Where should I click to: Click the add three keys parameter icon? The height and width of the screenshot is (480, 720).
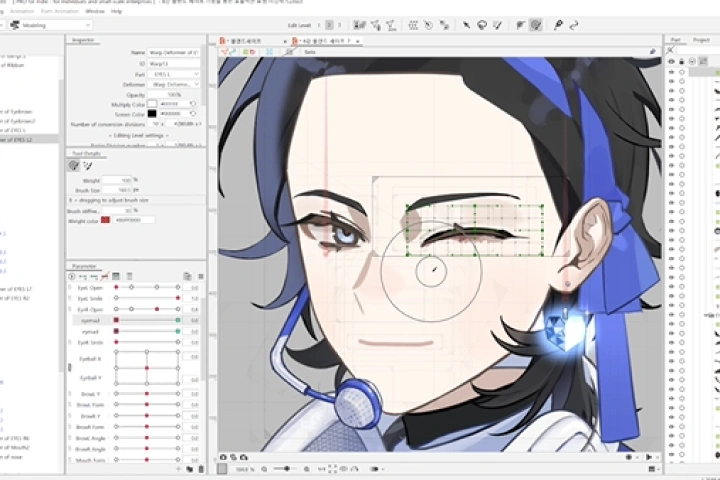(94, 277)
